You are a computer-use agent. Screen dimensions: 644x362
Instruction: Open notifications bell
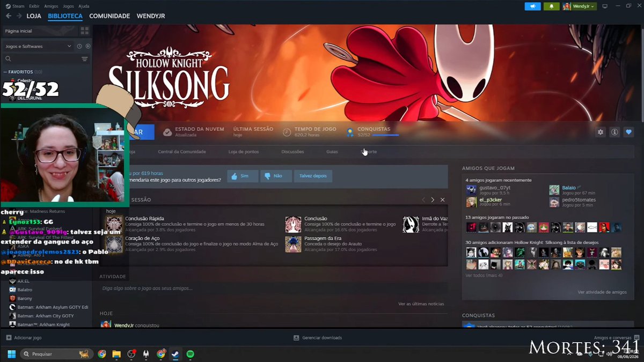tap(551, 6)
